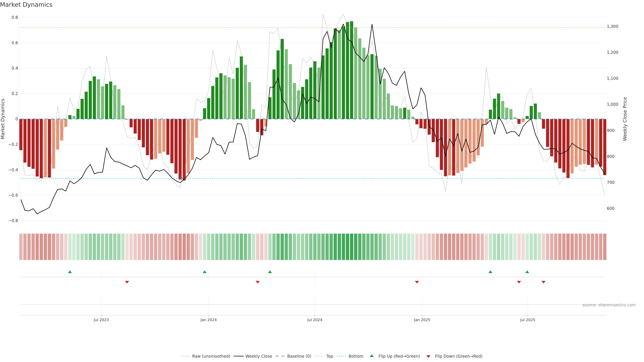This screenshot has width=644, height=362.
Task: Click the Flip Up legend triangle icon
Action: click(x=372, y=356)
